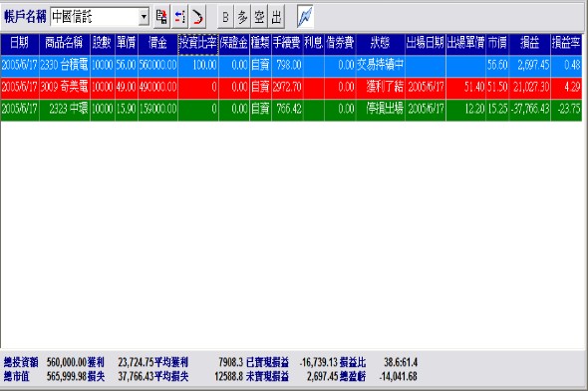This screenshot has width=588, height=391.
Task: Sort by the 商品名稱 column header
Action: pos(64,44)
